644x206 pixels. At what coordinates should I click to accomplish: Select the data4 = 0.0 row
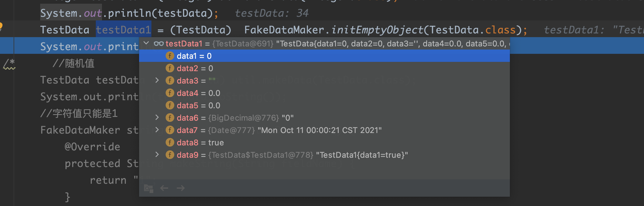click(324, 93)
